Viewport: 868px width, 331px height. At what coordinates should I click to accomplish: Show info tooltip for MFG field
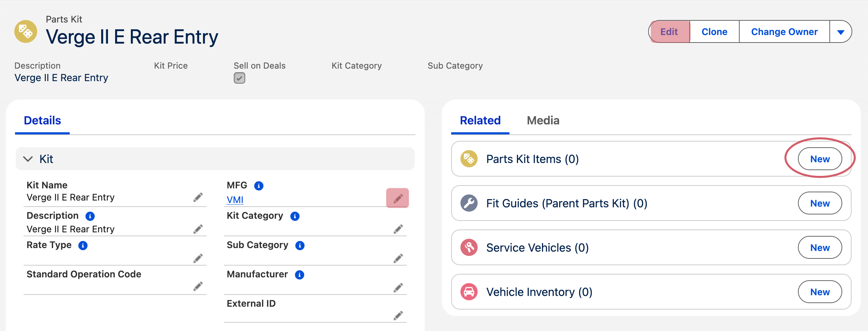(259, 186)
